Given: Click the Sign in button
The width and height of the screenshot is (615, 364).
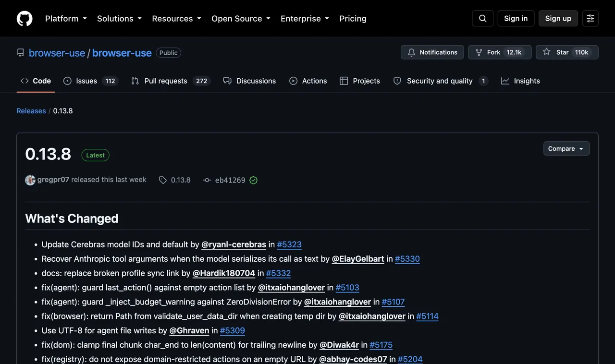Looking at the screenshot, I should 516,18.
